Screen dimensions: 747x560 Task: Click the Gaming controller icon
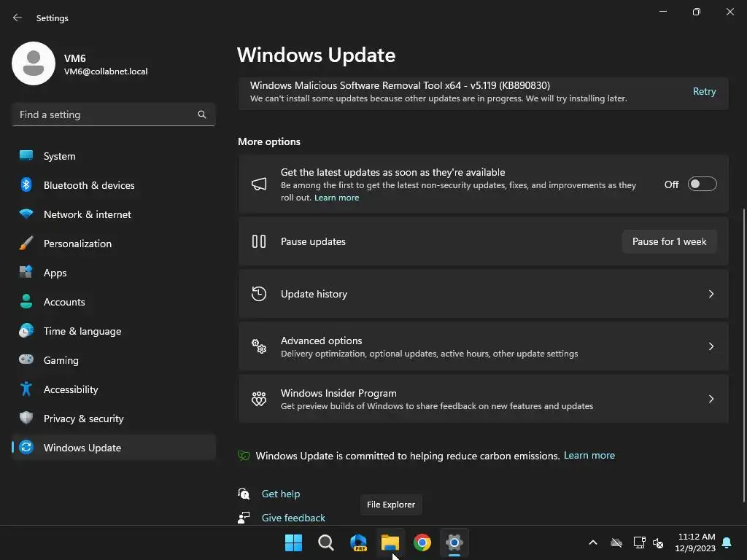[x=26, y=359]
